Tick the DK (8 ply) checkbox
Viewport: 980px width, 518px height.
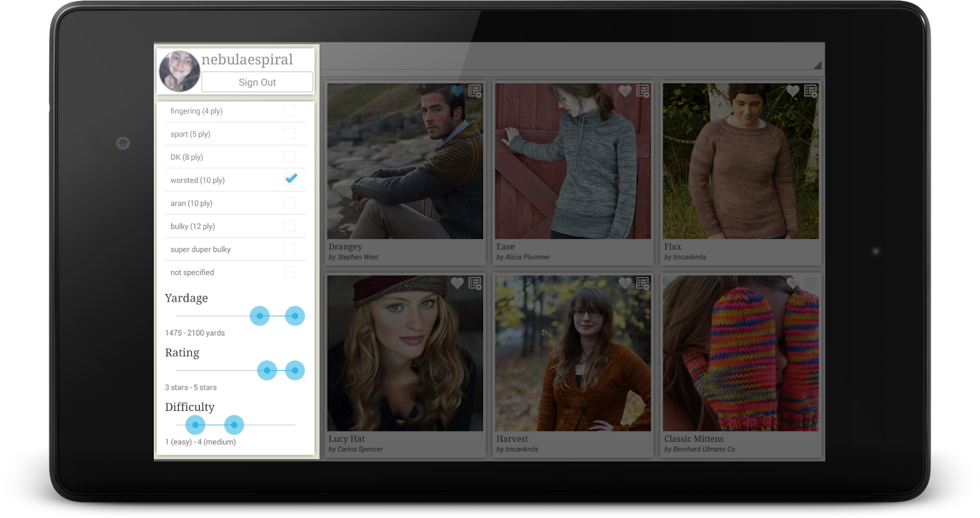[x=290, y=157]
